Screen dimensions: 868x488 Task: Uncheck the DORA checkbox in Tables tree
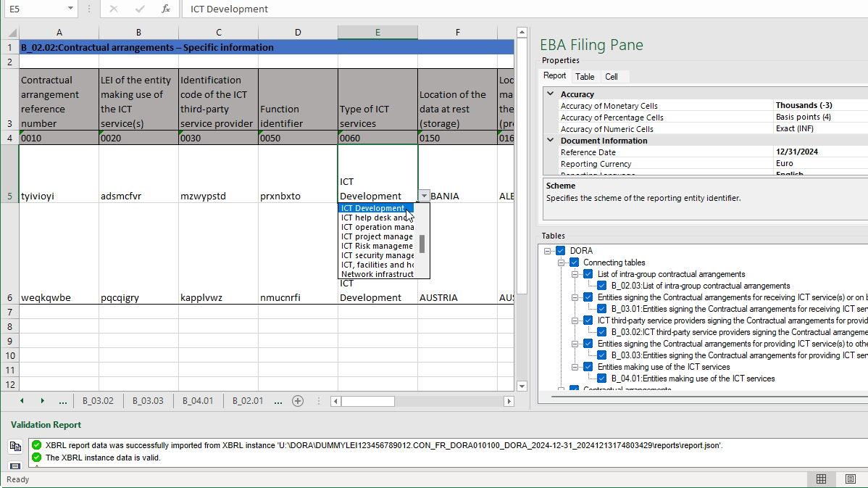[x=560, y=250]
